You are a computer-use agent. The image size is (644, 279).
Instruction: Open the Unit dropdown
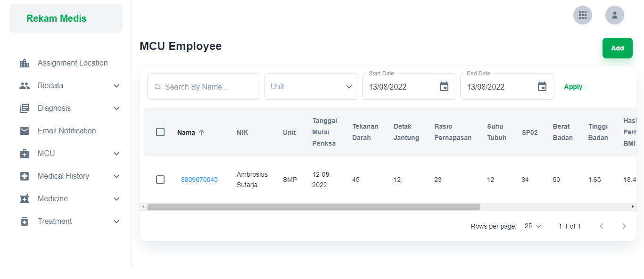[311, 86]
